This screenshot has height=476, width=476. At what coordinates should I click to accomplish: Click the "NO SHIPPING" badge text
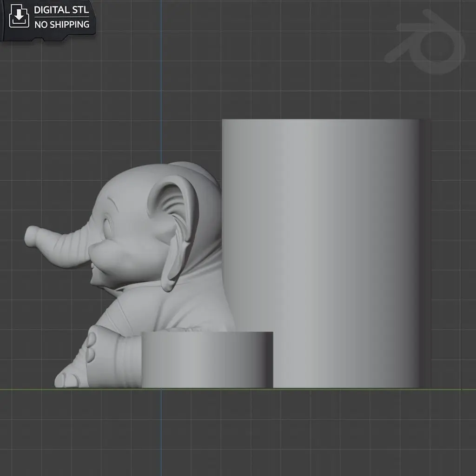pyautogui.click(x=62, y=24)
